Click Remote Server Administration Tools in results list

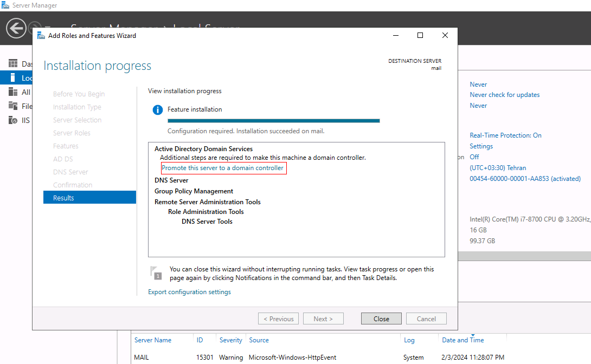click(x=208, y=202)
